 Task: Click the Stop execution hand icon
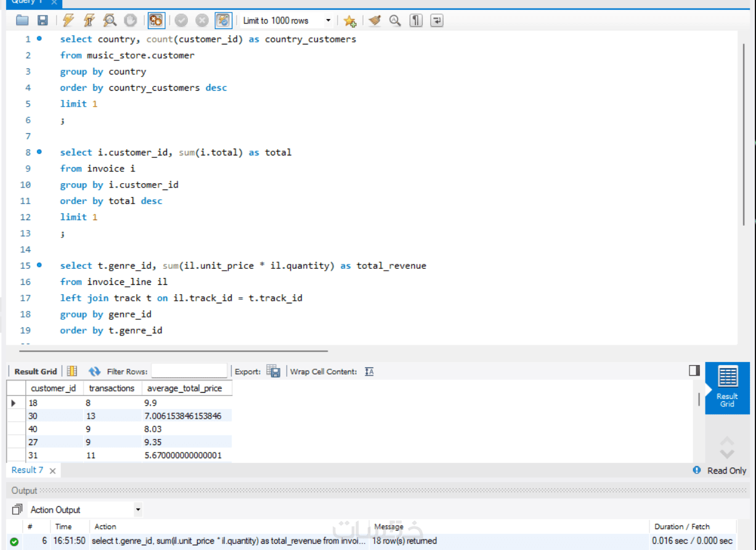(x=130, y=20)
